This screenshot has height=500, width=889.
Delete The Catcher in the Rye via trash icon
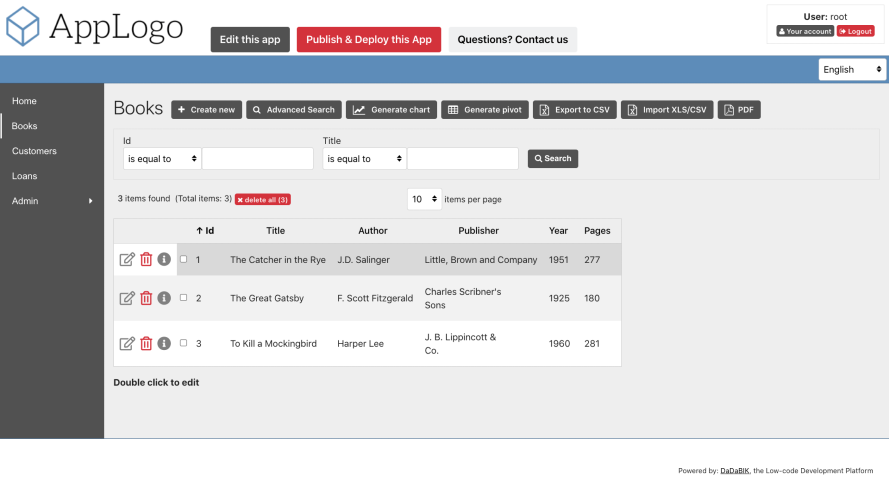click(x=146, y=260)
